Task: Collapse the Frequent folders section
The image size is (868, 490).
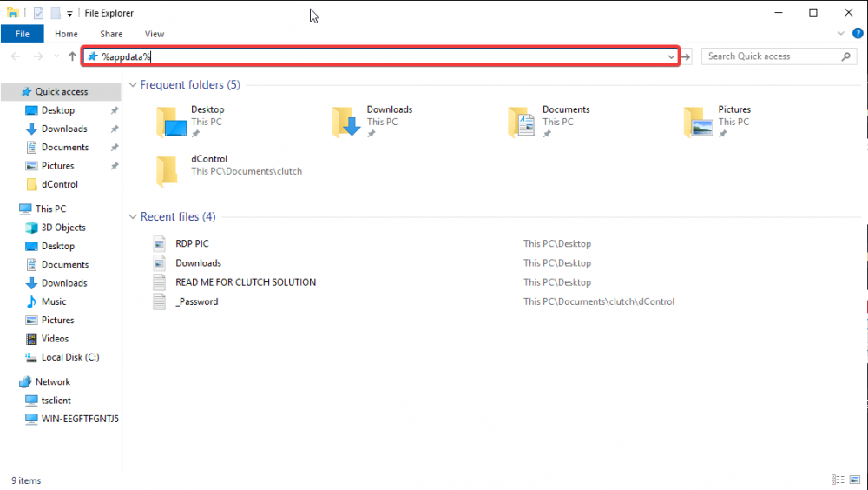Action: (133, 85)
